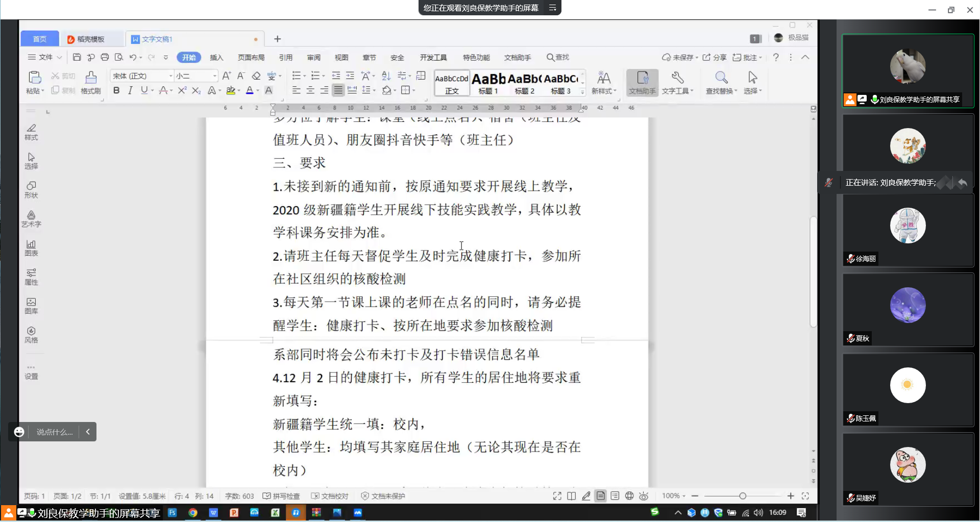Viewport: 980px width, 522px height.
Task: Open the 图表 chart sidebar panel
Action: tap(31, 248)
